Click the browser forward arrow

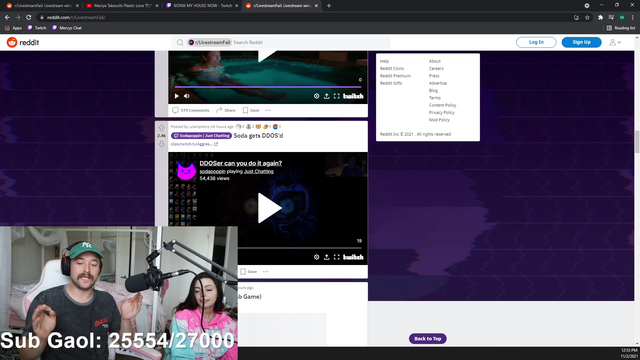tap(18, 17)
